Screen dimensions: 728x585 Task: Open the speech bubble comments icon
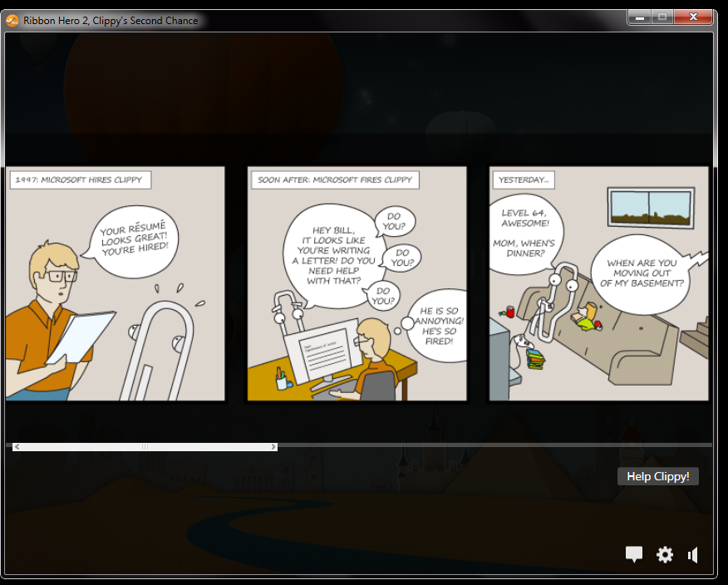634,554
